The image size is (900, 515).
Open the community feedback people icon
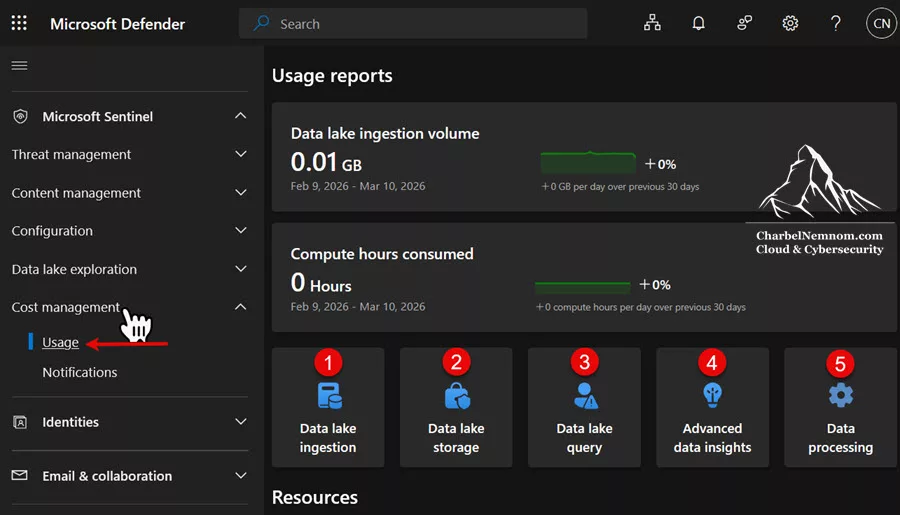coord(744,23)
